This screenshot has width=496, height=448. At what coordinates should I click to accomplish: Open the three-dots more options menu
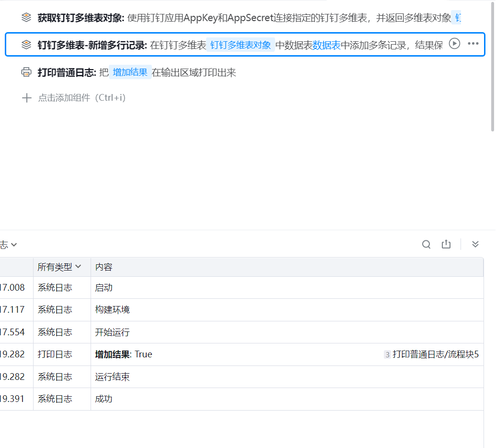[473, 44]
